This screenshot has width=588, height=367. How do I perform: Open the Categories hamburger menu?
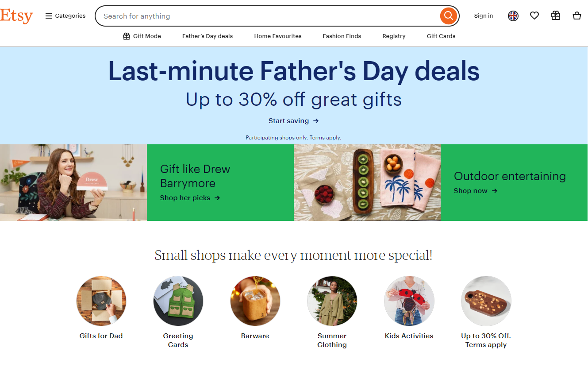coord(65,16)
